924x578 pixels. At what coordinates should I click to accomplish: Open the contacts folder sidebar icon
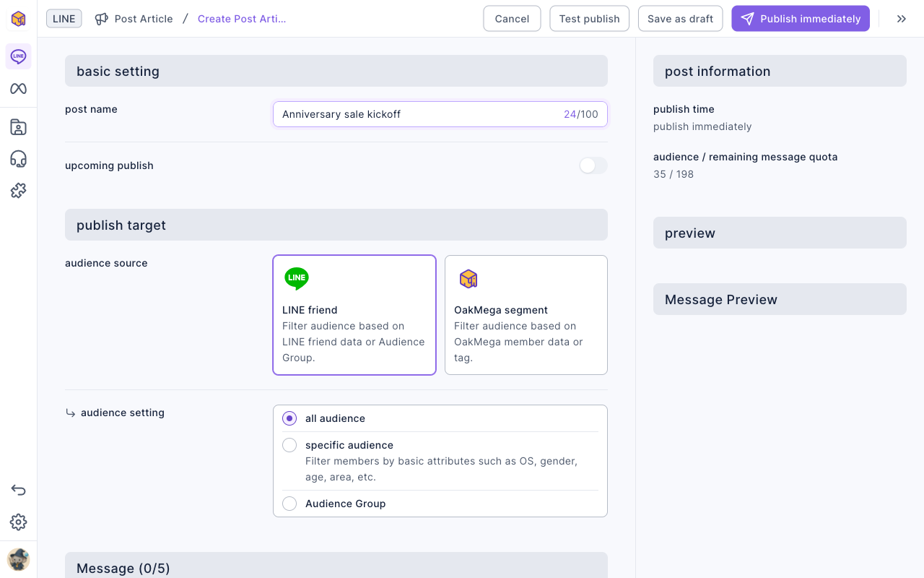click(18, 127)
